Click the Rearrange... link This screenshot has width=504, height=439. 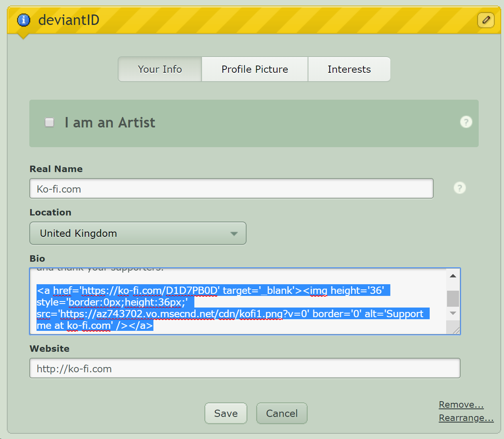coord(466,418)
